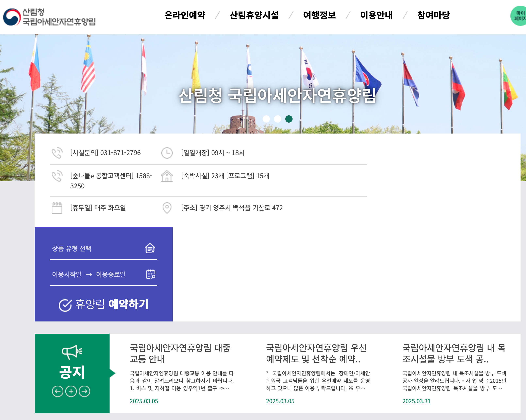Image resolution: width=526 pixels, height=420 pixels.
Task: Open the 상품 유형 선택 selector
Action: [72, 249]
